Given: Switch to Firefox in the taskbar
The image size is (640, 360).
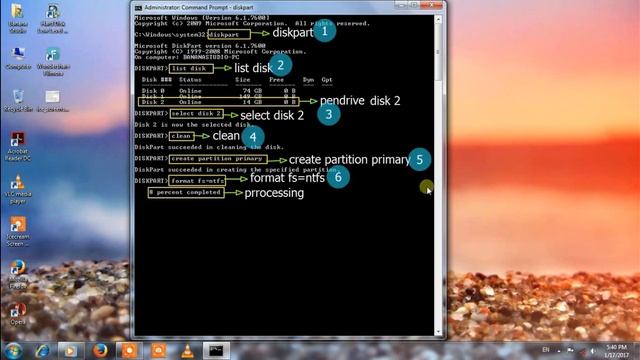Looking at the screenshot, I should click(x=100, y=351).
